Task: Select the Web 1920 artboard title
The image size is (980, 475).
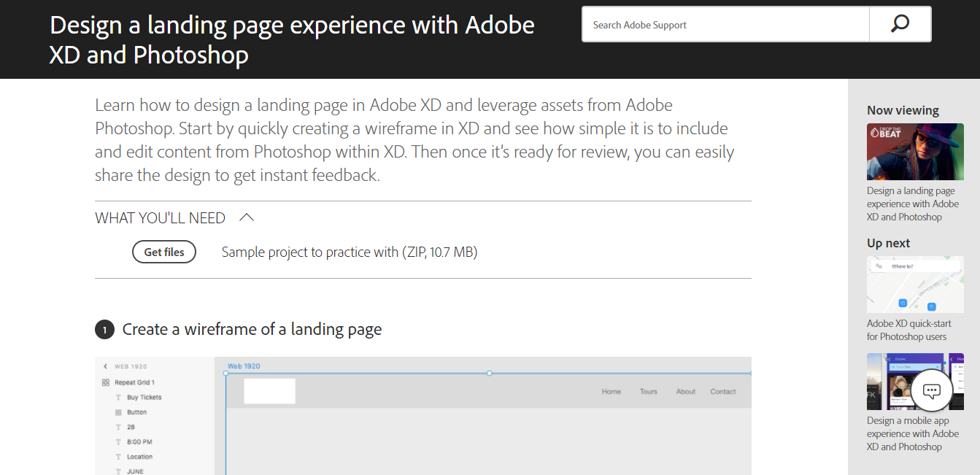Action: tap(244, 366)
